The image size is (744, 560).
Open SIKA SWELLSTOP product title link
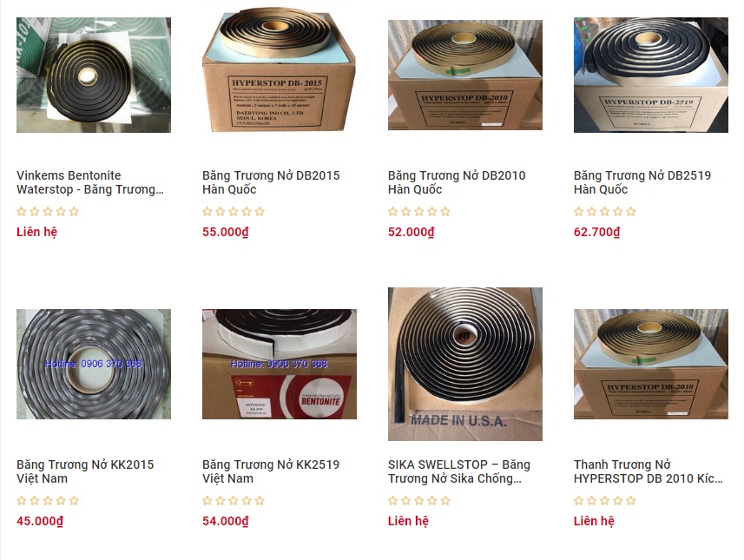coord(459,471)
